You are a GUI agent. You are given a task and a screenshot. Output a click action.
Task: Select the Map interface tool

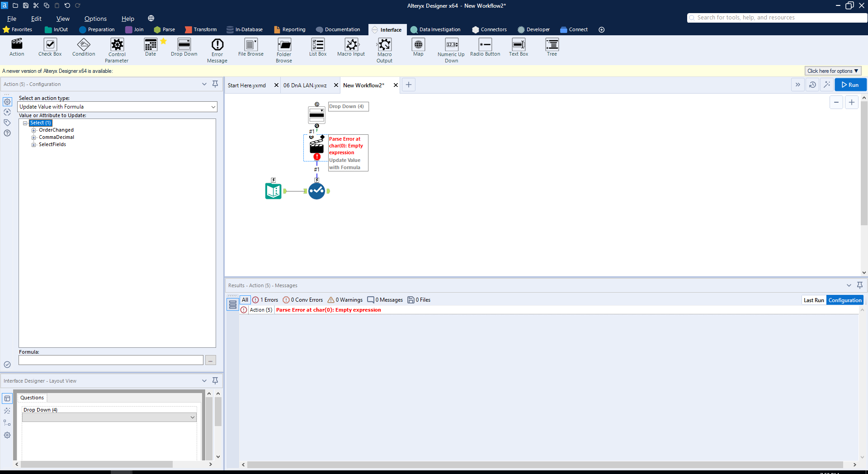coord(418,48)
